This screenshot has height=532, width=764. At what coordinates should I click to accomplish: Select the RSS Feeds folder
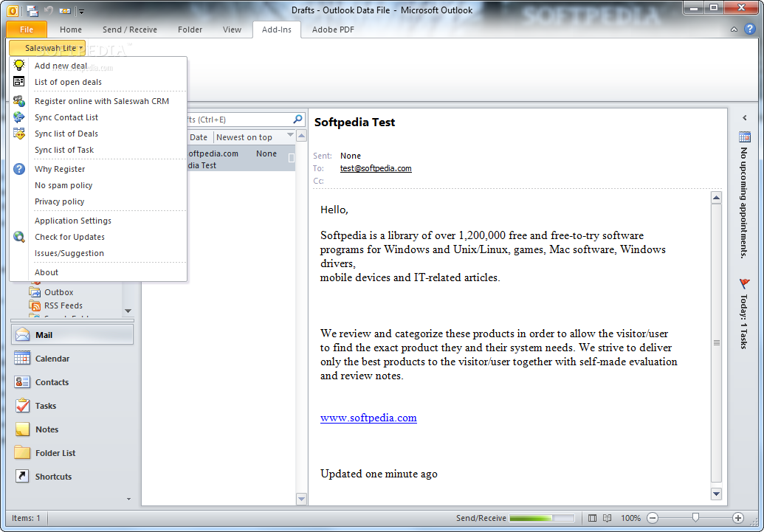click(63, 305)
